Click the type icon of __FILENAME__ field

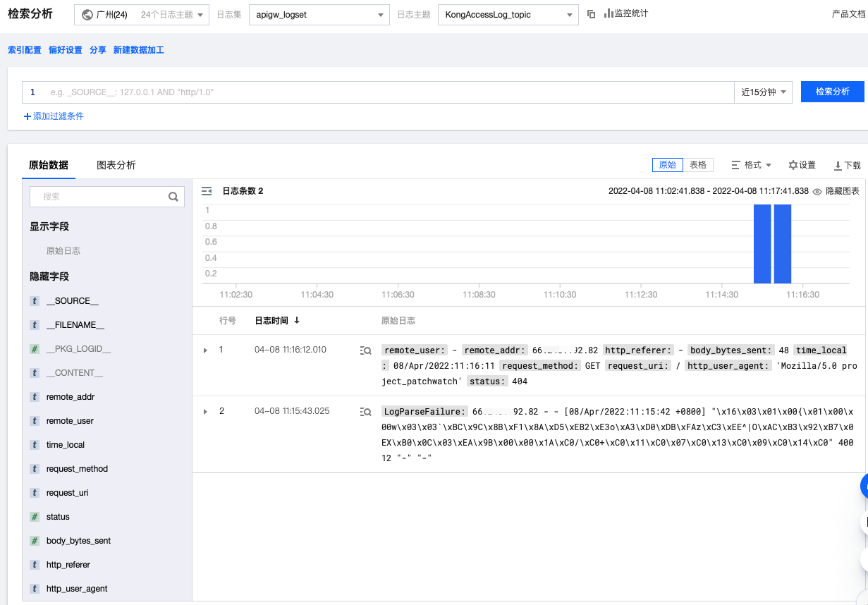click(x=35, y=325)
